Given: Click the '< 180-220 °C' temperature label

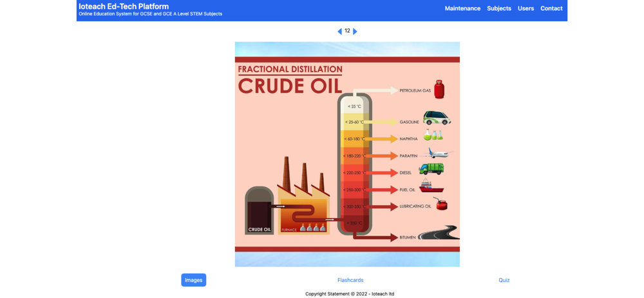Looking at the screenshot, I should [354, 156].
